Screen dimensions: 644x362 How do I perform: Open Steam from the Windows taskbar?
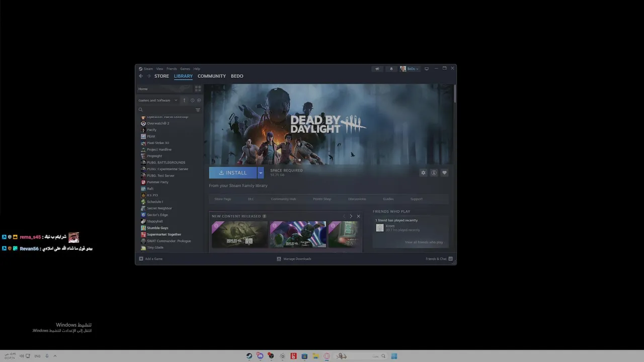[x=249, y=356]
